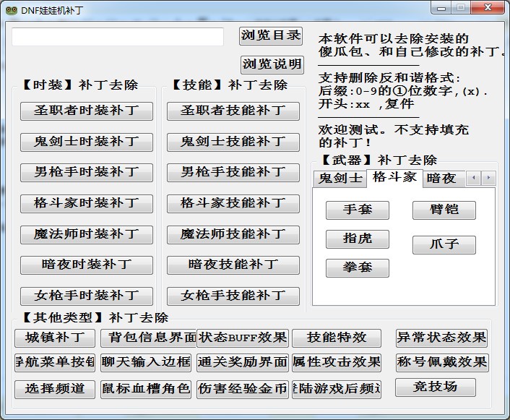
Task: Click 聊天输入边框 button
Action: click(x=146, y=363)
